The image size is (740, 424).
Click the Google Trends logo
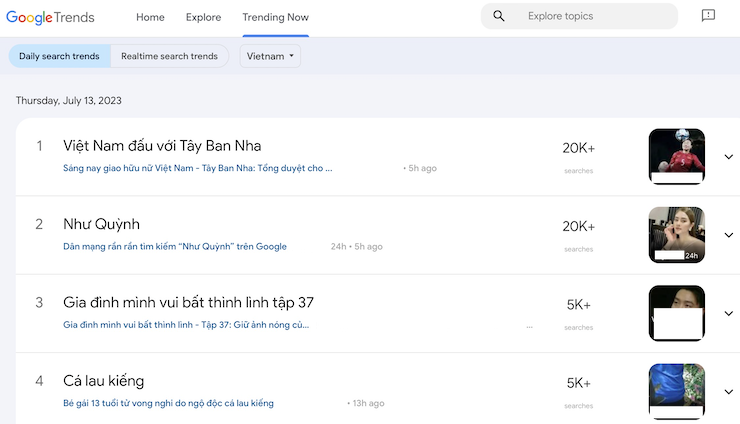(50, 17)
